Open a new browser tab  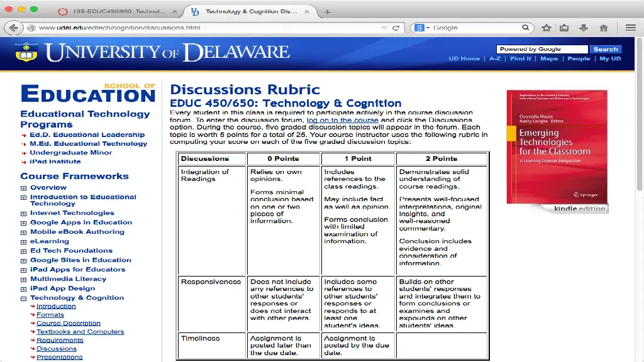328,12
